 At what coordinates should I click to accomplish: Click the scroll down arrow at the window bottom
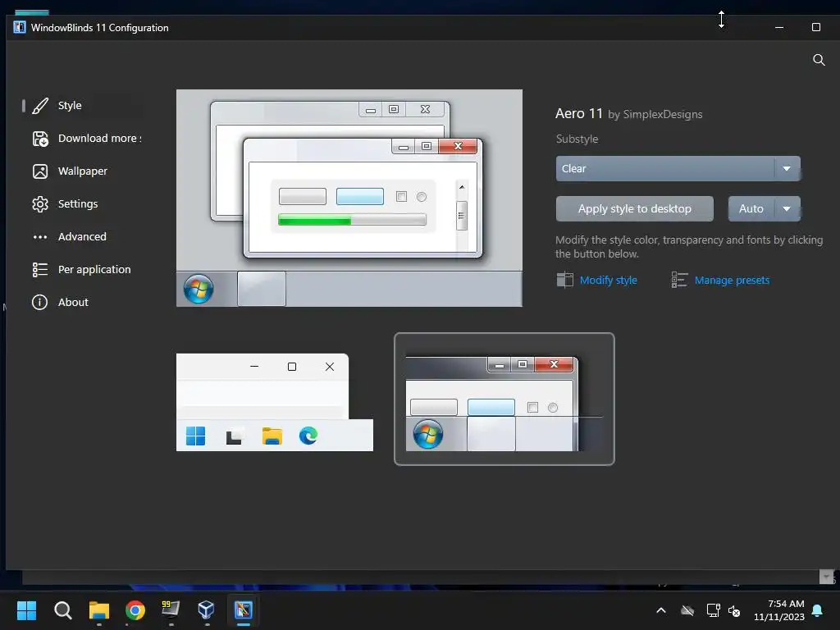point(826,577)
